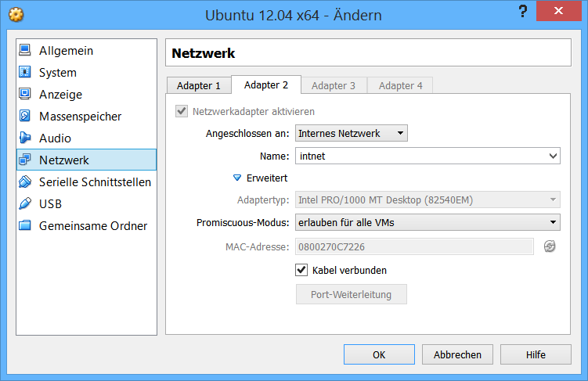Click the Hilfe button
Viewport: 588px width, 381px height.
coord(536,354)
